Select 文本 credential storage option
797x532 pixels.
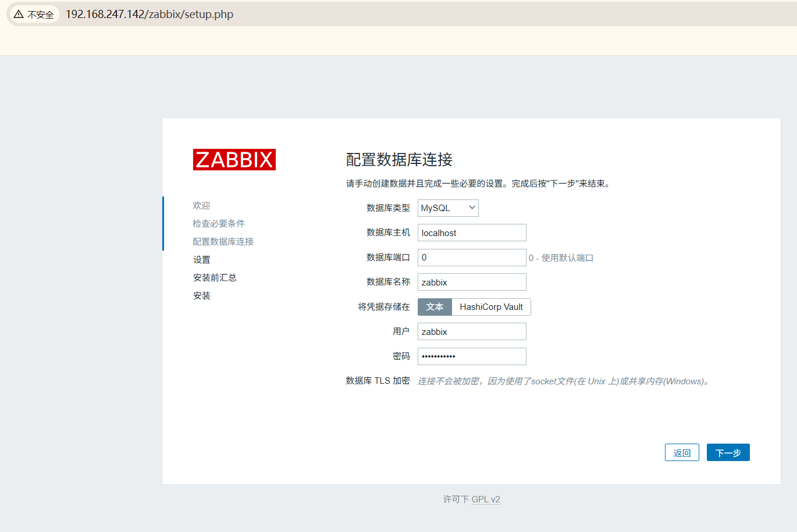435,307
